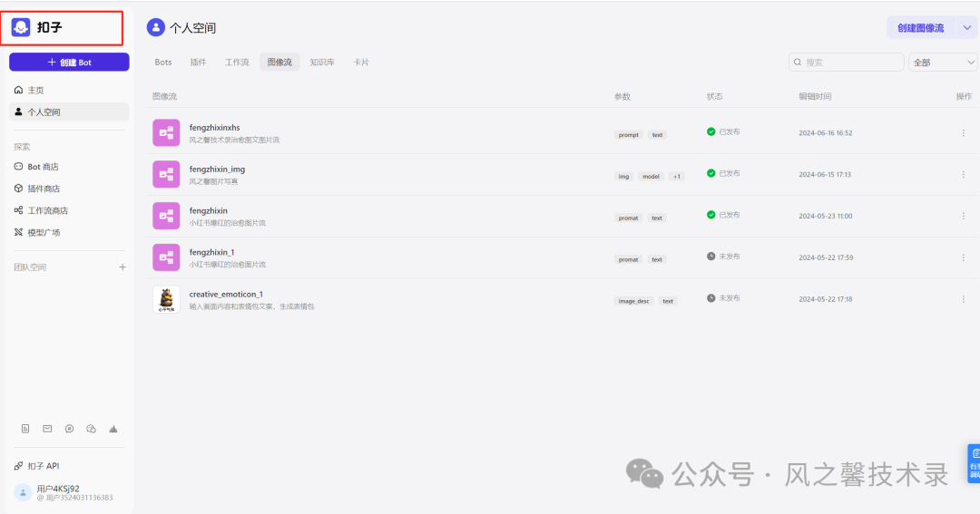Image resolution: width=980 pixels, height=514 pixels.
Task: Select the 图像流 tab
Action: pyautogui.click(x=279, y=62)
